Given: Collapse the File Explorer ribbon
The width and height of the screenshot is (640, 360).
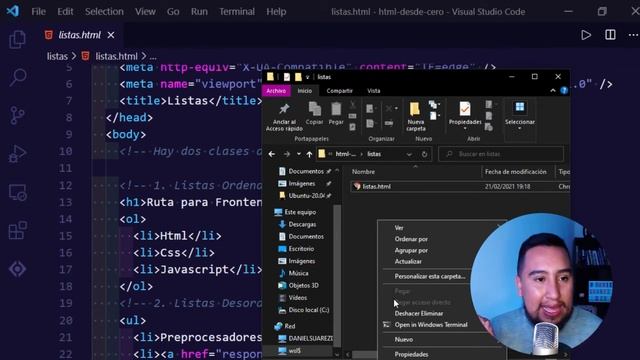Looking at the screenshot, I should (x=553, y=91).
